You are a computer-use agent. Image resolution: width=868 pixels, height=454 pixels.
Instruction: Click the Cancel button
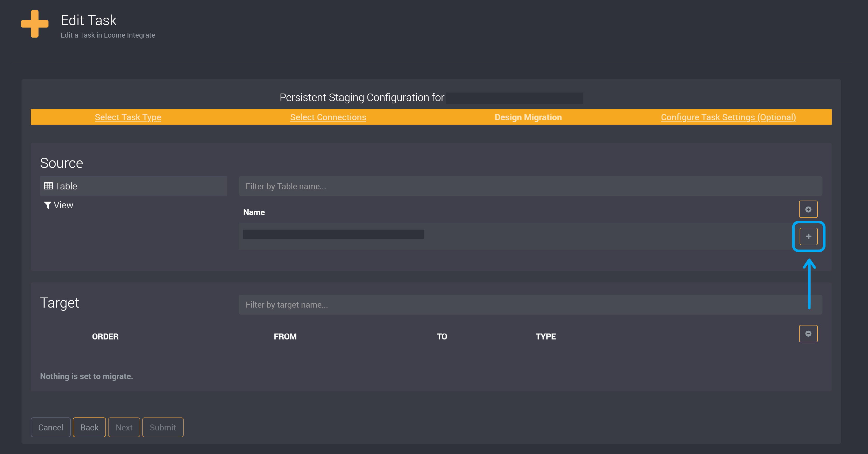(51, 427)
